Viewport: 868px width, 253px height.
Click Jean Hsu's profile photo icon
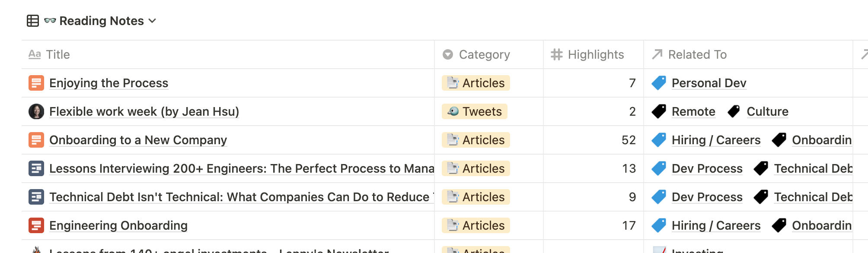tap(36, 111)
